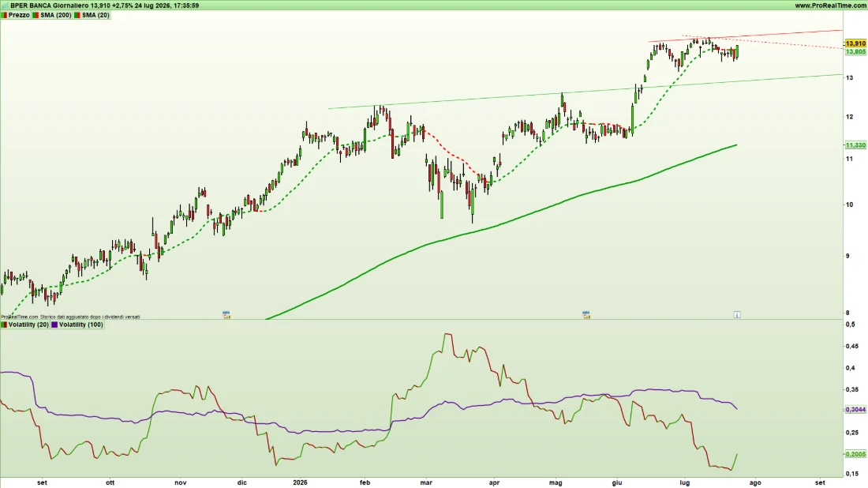Click the 'ago' month label on time axis
The height and width of the screenshot is (488, 868).
755,482
